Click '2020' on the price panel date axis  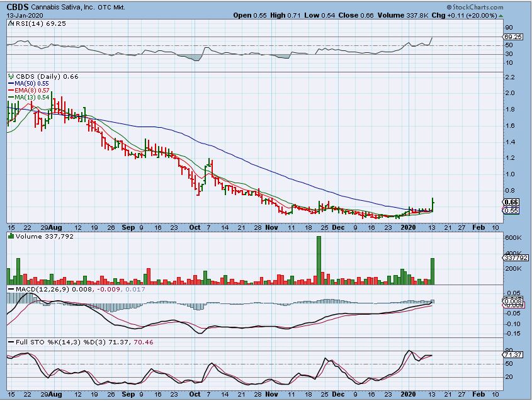pyautogui.click(x=408, y=227)
